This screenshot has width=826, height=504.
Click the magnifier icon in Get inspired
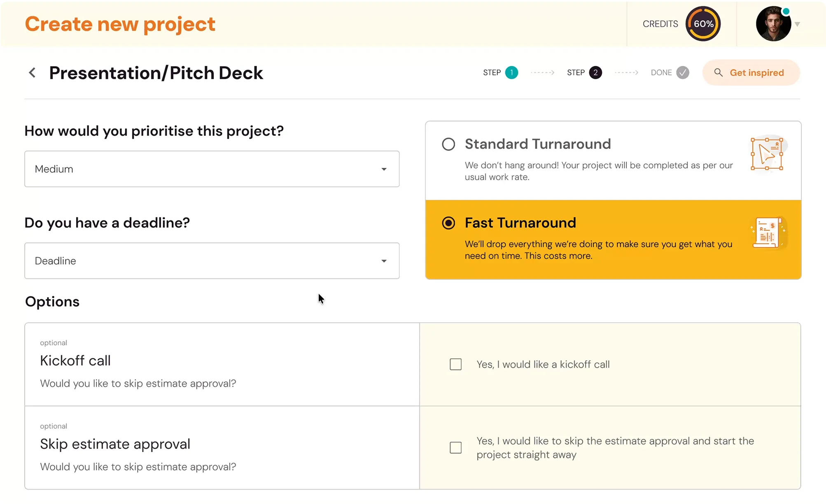tap(718, 72)
